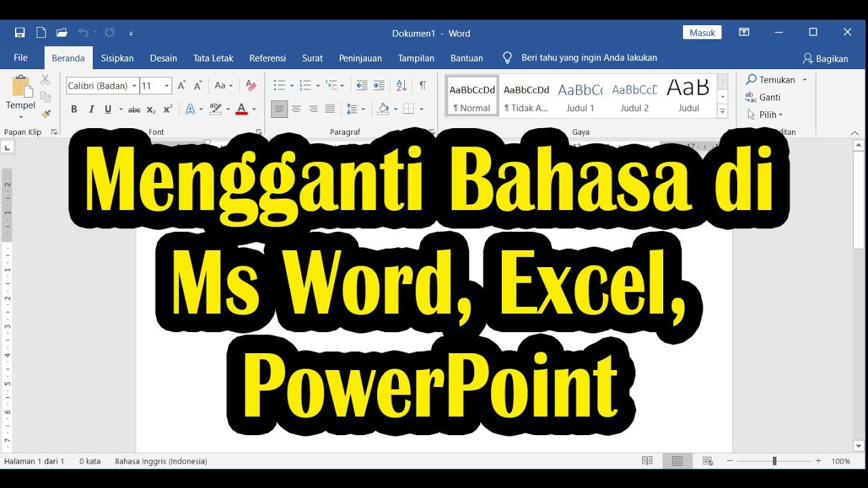Toggle subscript formatting
This screenshot has width=868, height=488.
point(151,109)
